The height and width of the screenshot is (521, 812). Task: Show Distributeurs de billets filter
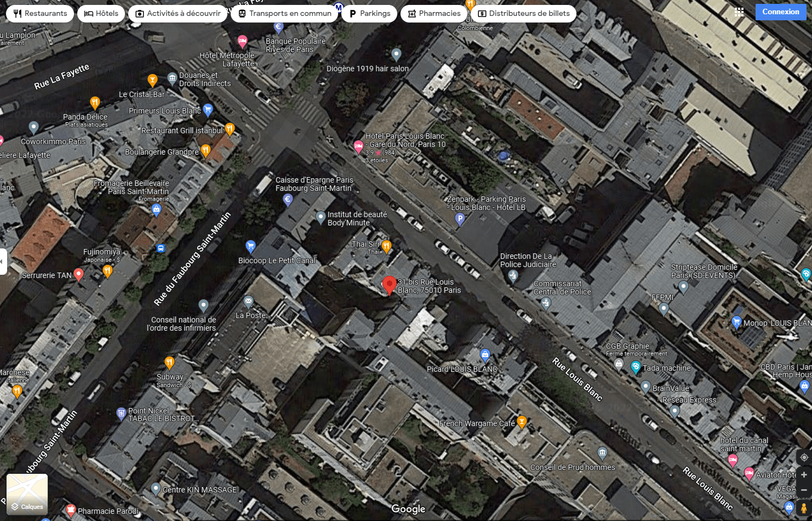pyautogui.click(x=523, y=14)
